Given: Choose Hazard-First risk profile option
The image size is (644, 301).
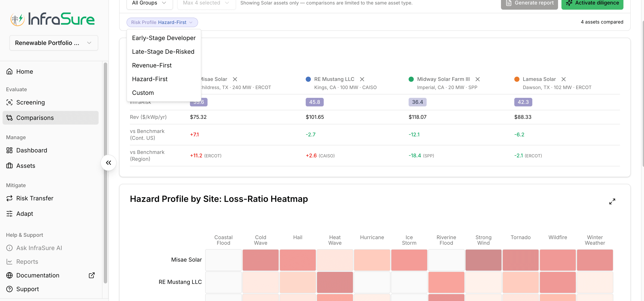Looking at the screenshot, I should [164, 79].
